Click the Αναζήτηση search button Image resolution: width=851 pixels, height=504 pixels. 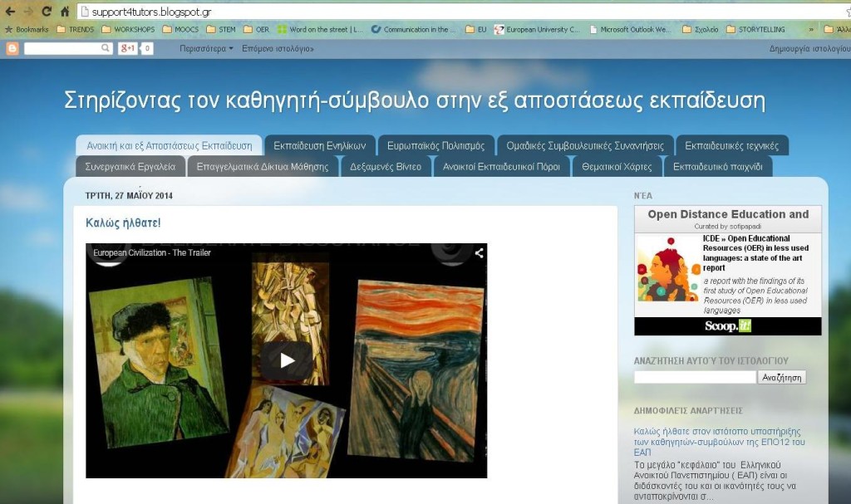pyautogui.click(x=781, y=377)
